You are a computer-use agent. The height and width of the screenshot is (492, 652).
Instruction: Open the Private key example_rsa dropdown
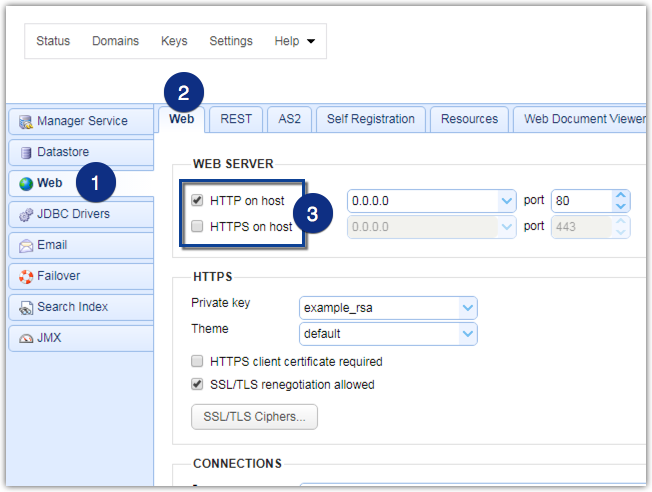tap(467, 307)
